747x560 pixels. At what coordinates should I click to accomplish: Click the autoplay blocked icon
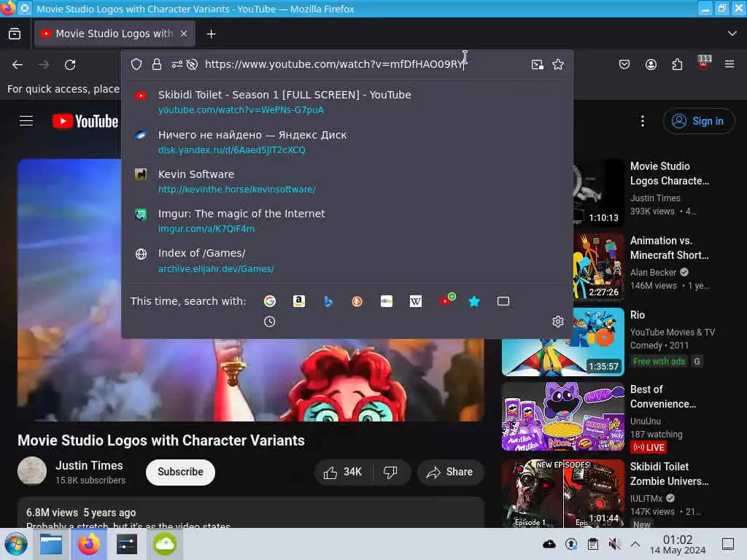coord(192,64)
